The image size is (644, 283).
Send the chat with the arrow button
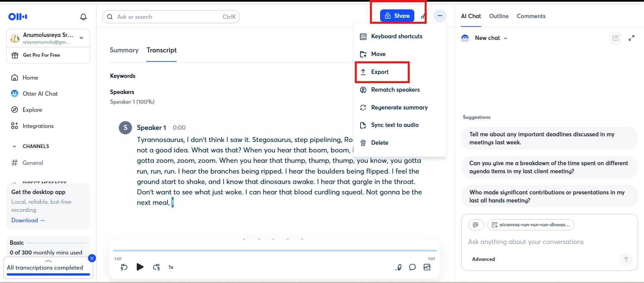point(626,259)
